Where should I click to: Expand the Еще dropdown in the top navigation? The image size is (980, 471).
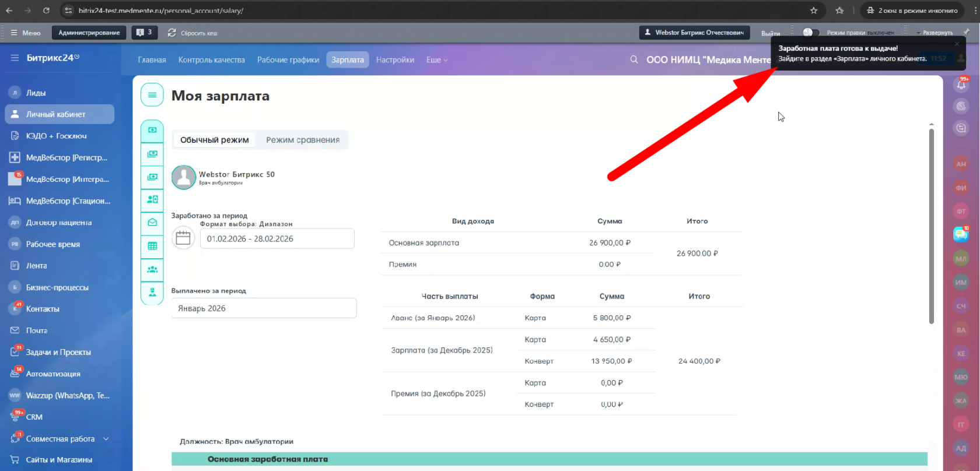(436, 60)
